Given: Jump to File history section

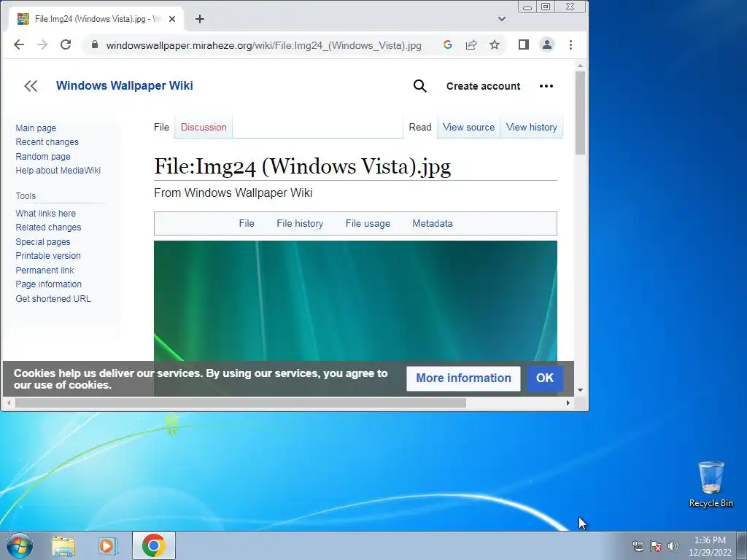Looking at the screenshot, I should point(300,223).
